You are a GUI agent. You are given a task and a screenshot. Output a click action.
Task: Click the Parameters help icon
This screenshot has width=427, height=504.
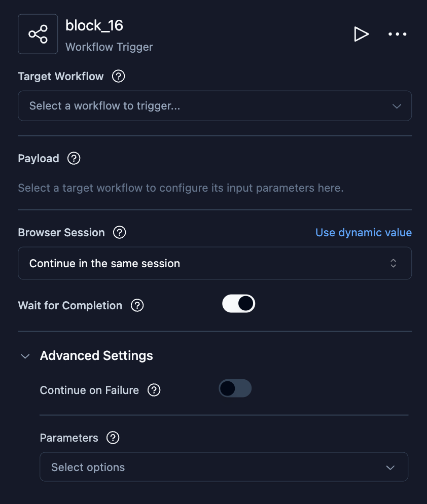[x=113, y=438]
